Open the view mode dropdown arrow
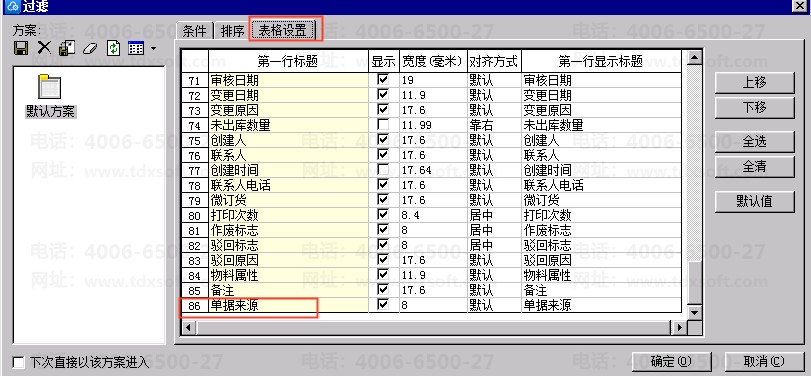Viewport: 811px width, 376px height. (x=154, y=49)
